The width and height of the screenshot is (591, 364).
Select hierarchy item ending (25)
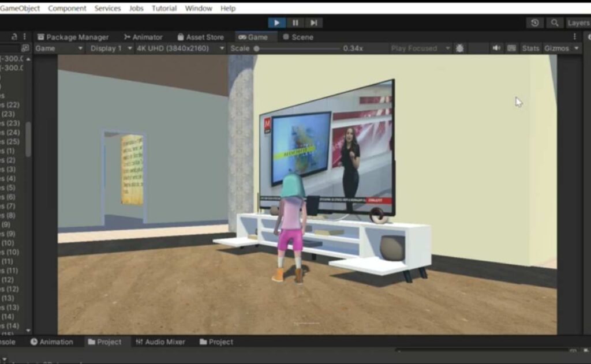coord(10,142)
